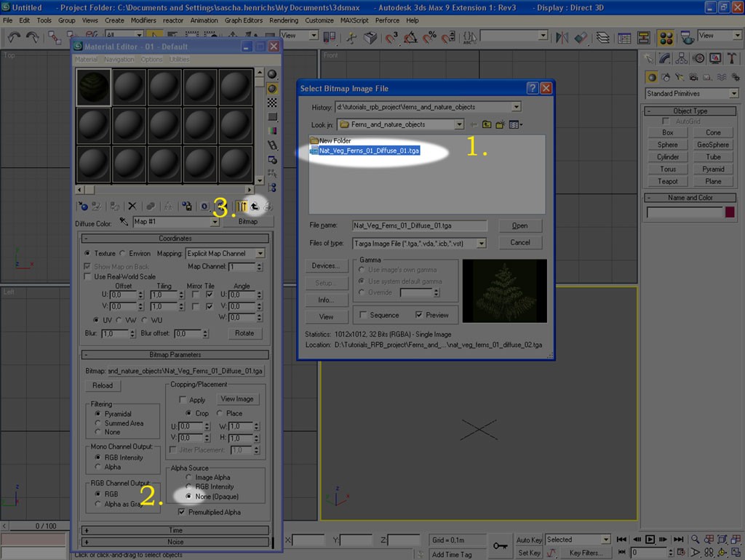Viewport: 745px width, 560px height.
Task: Click Get Material icon
Action: (83, 206)
